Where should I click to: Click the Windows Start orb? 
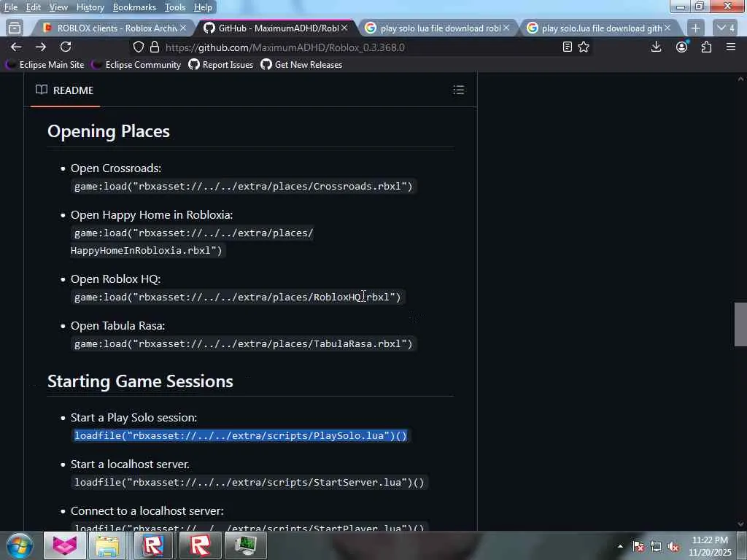point(20,545)
